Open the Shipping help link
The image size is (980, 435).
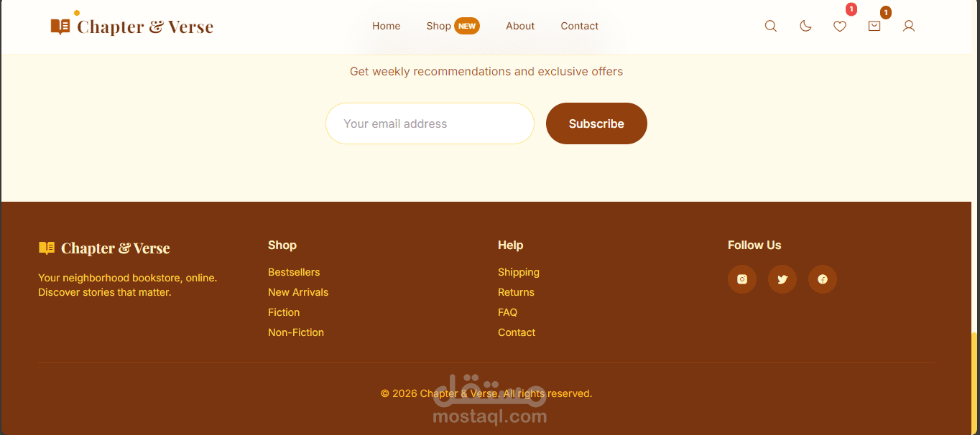[519, 272]
